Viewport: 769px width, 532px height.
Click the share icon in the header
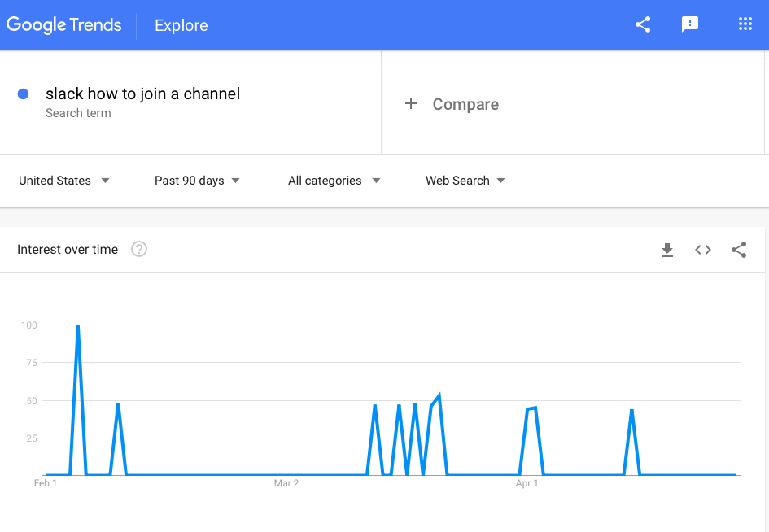(643, 24)
